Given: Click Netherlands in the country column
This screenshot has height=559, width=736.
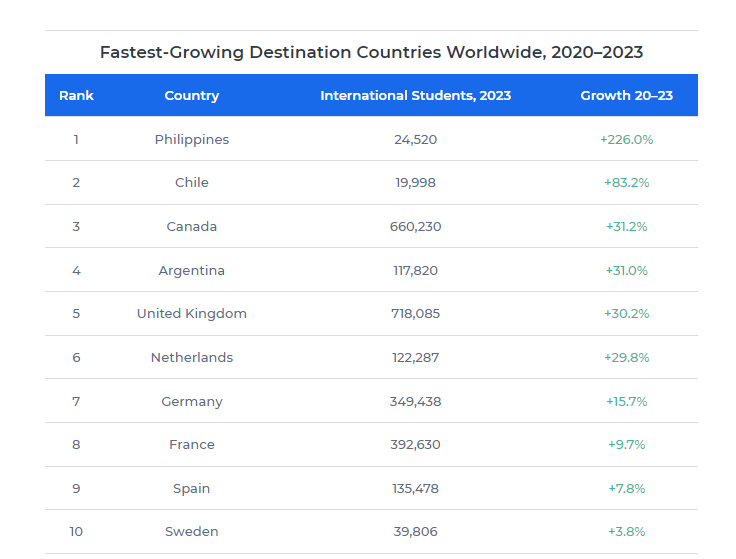Looking at the screenshot, I should [191, 358].
